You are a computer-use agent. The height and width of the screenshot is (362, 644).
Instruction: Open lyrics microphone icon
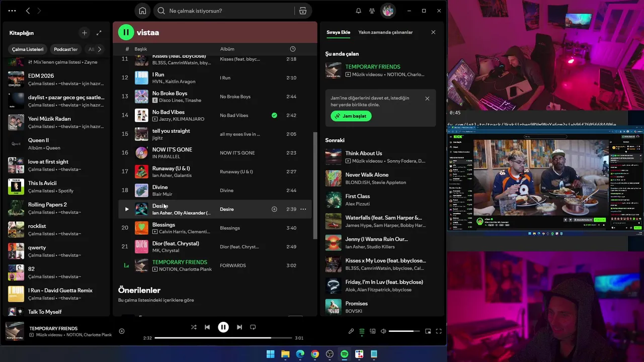[351, 331]
